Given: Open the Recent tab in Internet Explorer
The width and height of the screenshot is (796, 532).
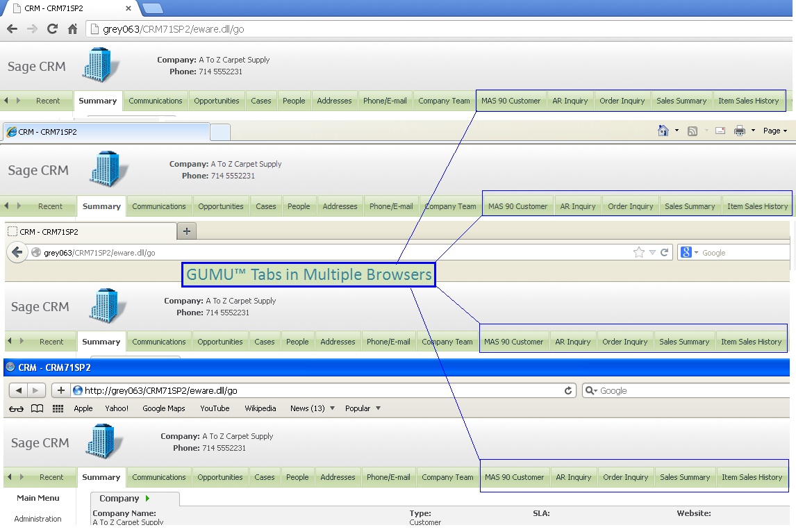Looking at the screenshot, I should (x=50, y=206).
